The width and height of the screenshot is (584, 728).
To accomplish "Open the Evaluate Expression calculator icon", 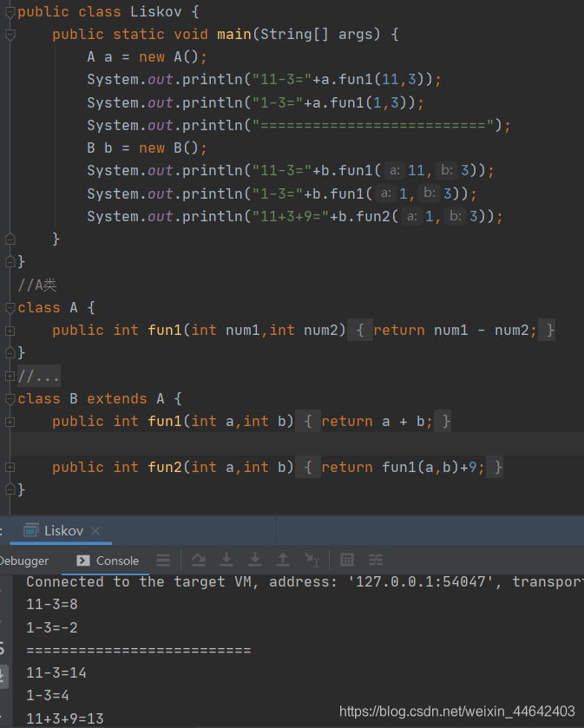I will (x=347, y=561).
